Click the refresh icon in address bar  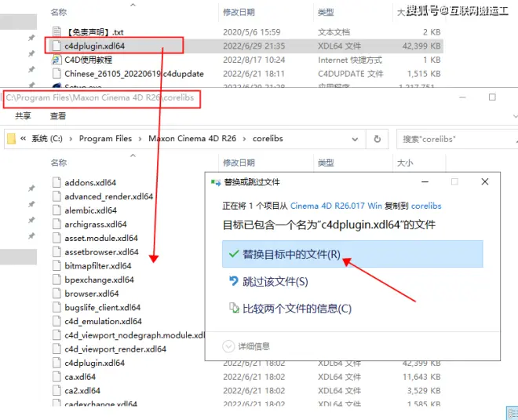click(378, 139)
